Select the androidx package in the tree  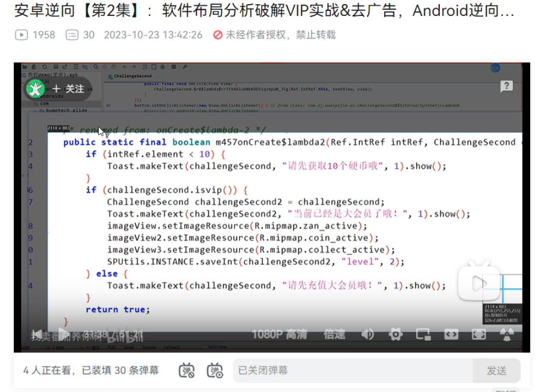click(x=51, y=96)
